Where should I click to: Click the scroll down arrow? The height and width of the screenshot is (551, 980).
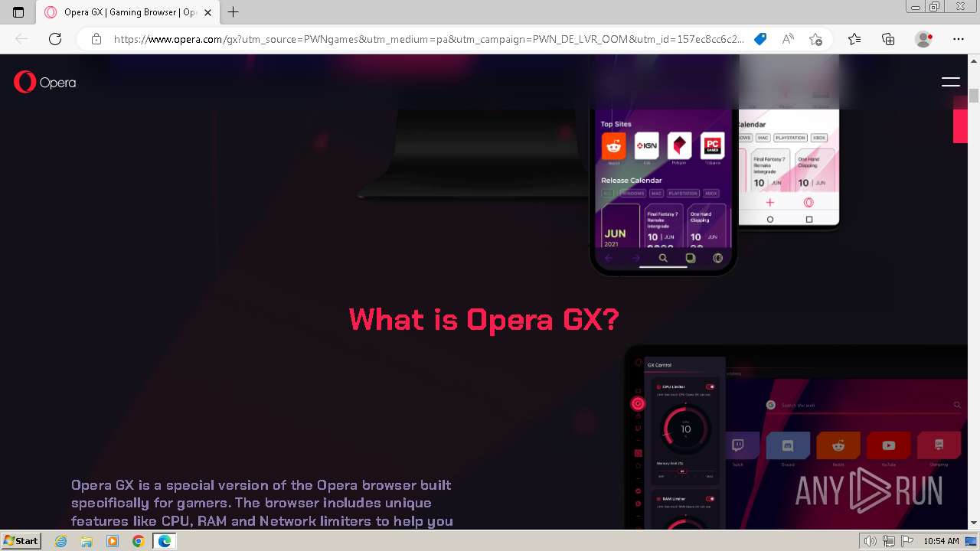pyautogui.click(x=974, y=523)
